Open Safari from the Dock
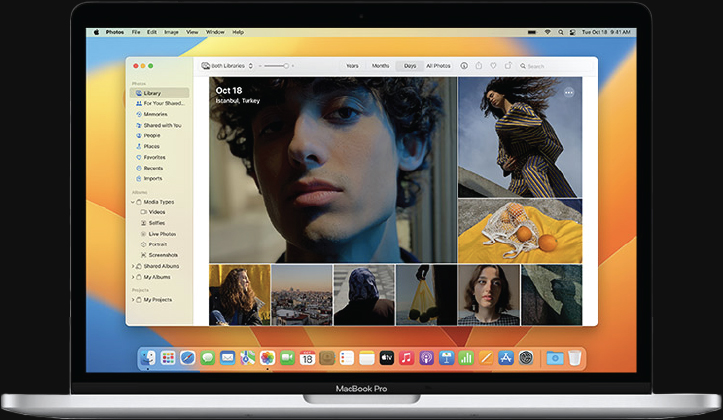 tap(188, 358)
